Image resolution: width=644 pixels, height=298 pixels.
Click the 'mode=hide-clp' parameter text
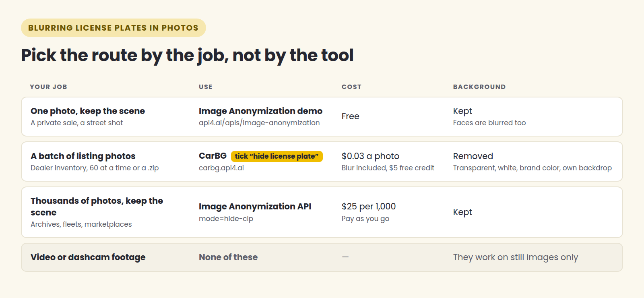[226, 219]
